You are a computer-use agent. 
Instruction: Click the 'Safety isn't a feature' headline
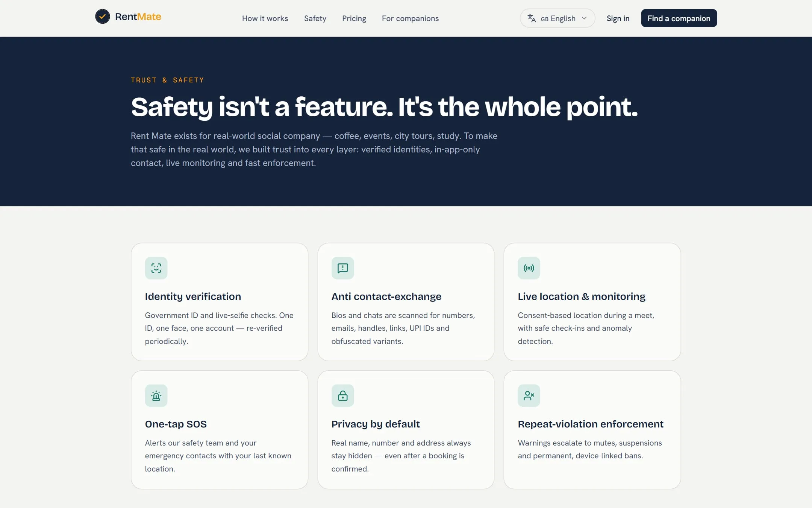[384, 107]
